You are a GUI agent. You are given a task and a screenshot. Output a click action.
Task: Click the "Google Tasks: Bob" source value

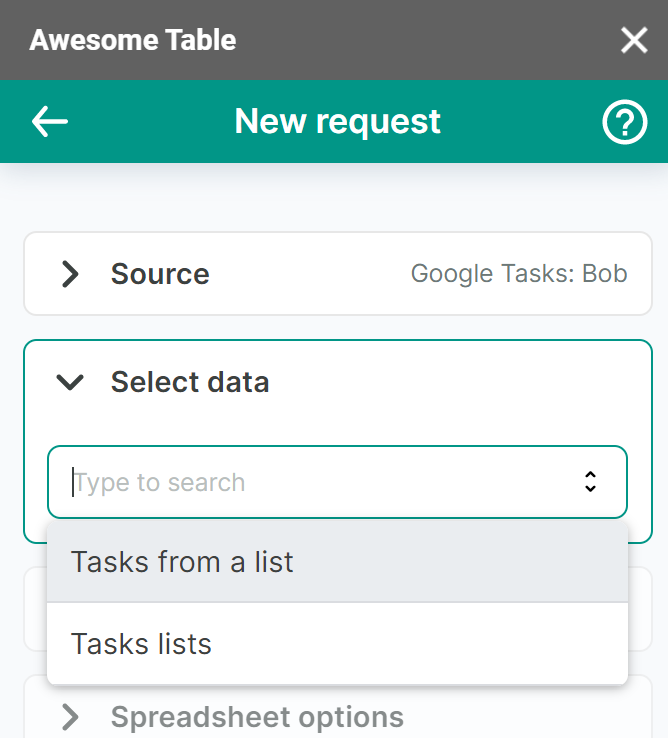(519, 274)
